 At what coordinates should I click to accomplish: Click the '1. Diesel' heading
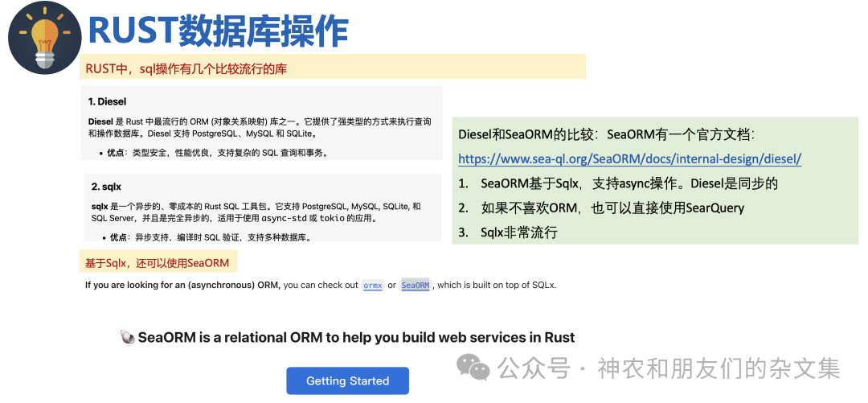coord(107,101)
